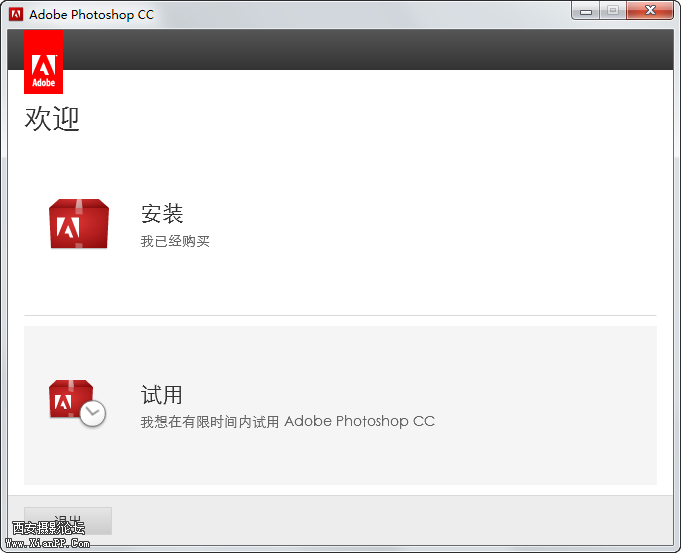The width and height of the screenshot is (681, 553).
Task: Minimize the Adobe Photoshop CC installer window
Action: click(x=585, y=11)
